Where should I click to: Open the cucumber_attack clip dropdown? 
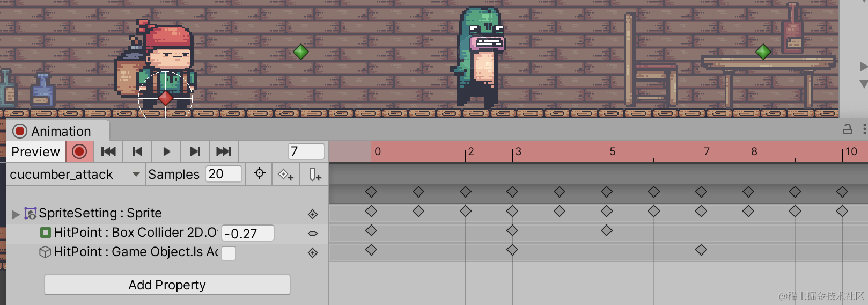(x=75, y=175)
